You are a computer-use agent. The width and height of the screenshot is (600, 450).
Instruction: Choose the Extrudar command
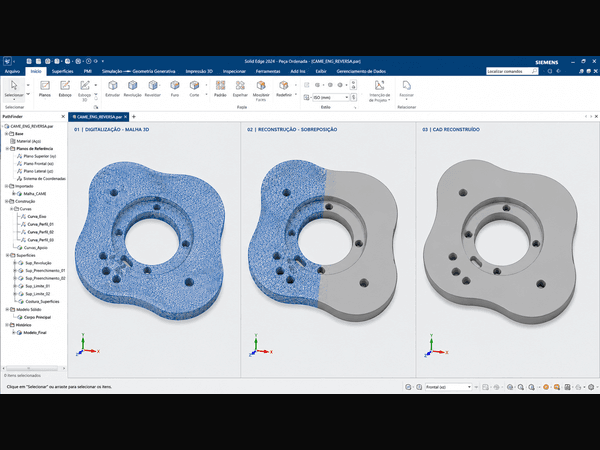click(x=112, y=88)
